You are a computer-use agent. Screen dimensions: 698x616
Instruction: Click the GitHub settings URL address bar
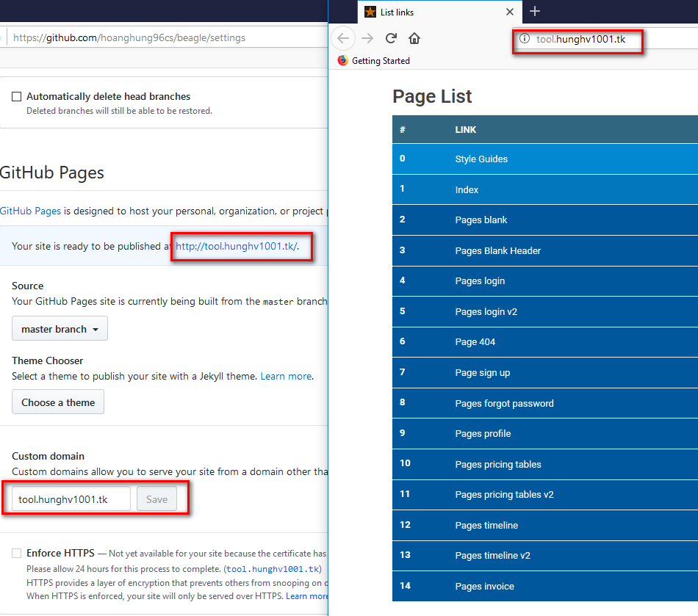click(x=165, y=37)
